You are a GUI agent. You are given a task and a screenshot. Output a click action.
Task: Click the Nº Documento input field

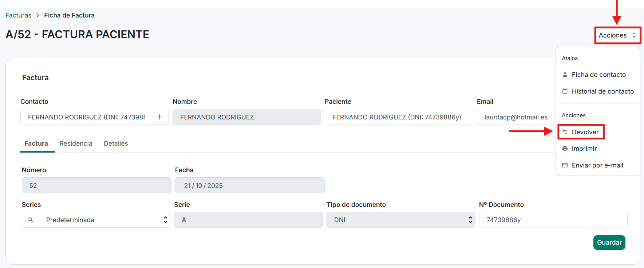click(x=553, y=220)
